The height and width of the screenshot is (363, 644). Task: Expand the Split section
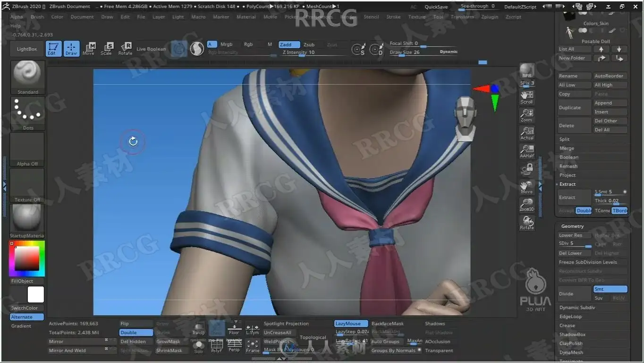tap(565, 139)
